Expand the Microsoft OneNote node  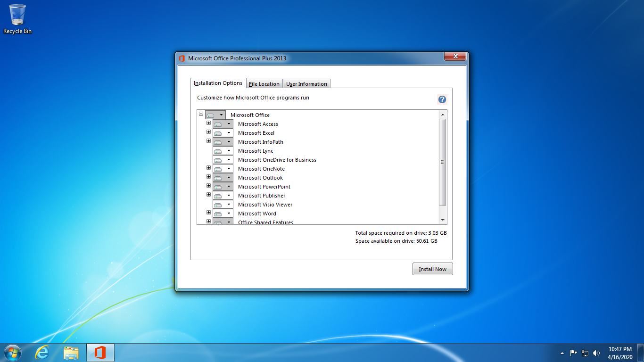click(x=209, y=168)
